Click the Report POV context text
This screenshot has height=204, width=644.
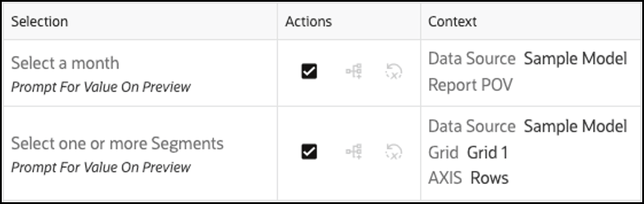click(470, 84)
